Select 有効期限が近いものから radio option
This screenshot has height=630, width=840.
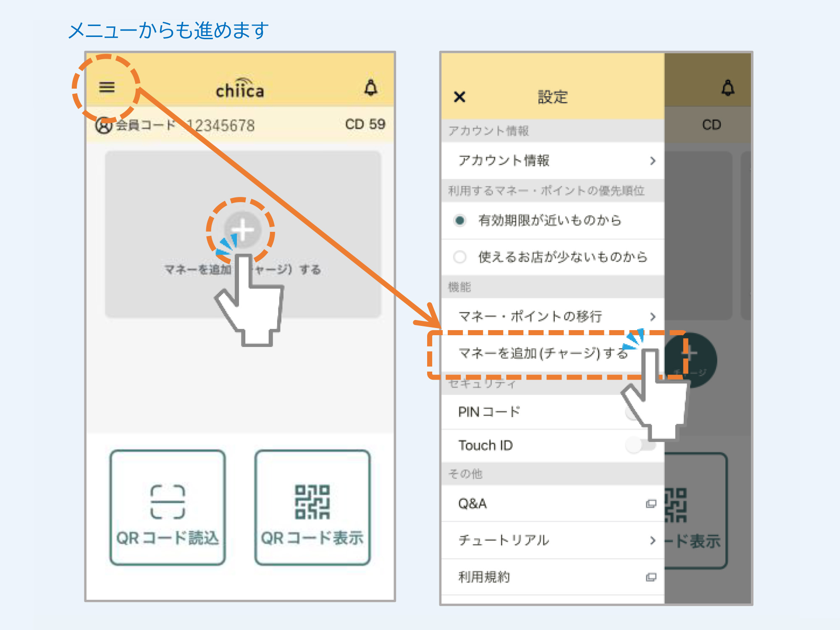pos(460,220)
